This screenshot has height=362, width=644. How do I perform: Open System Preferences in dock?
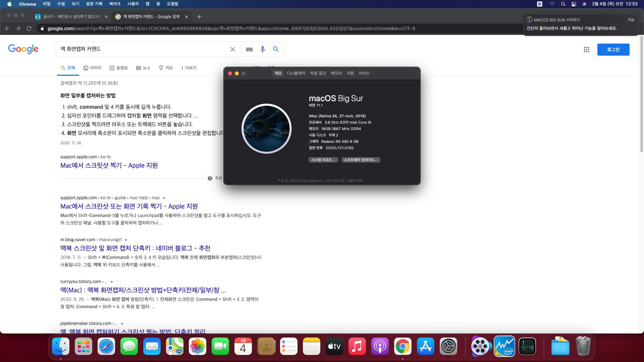tap(448, 346)
